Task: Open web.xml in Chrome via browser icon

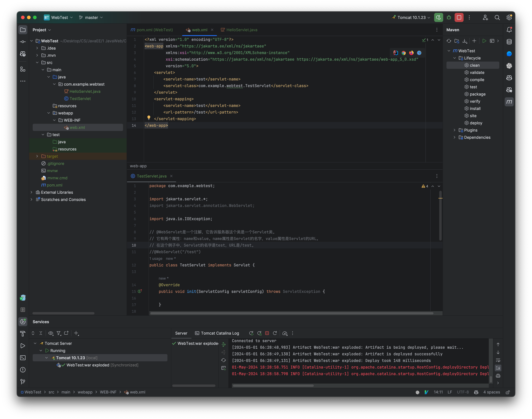Action: (403, 53)
